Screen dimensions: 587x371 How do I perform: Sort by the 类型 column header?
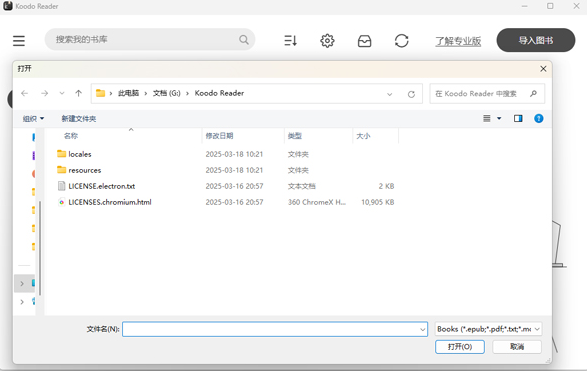point(295,136)
